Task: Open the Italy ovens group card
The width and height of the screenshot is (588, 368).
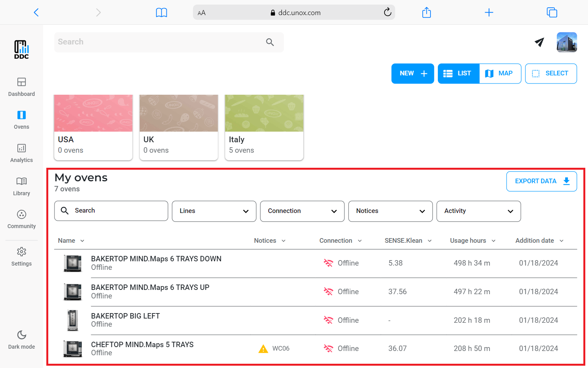Action: click(264, 127)
